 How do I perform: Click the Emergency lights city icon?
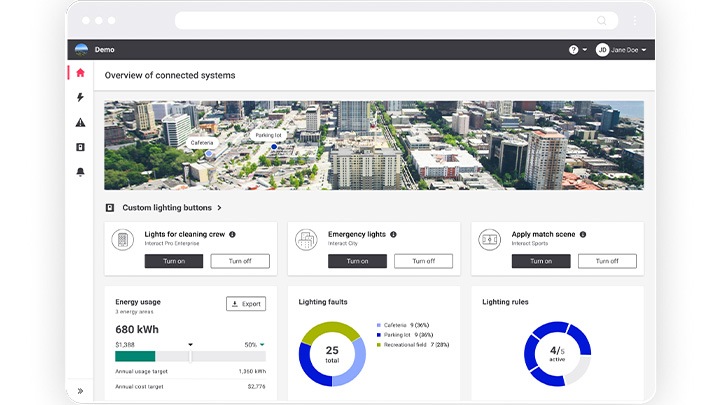(x=306, y=240)
